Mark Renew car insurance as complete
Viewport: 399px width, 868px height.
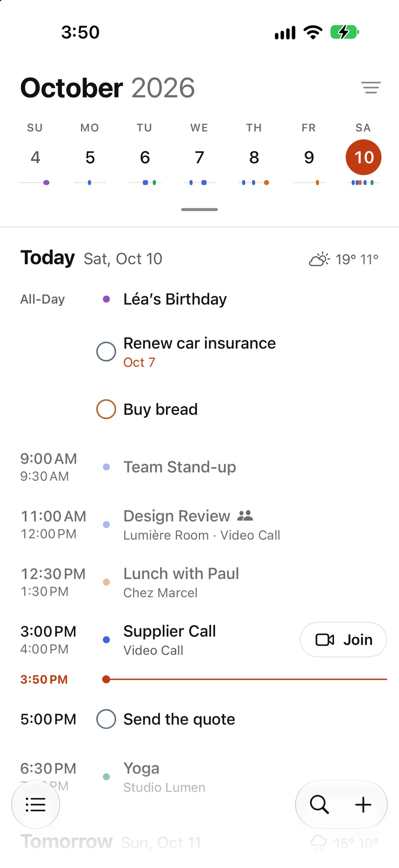coord(106,351)
